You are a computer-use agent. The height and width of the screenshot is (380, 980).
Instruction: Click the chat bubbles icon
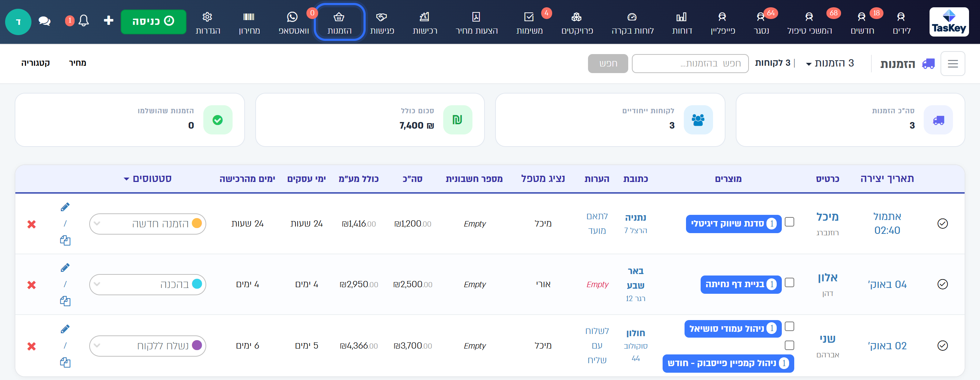coord(45,21)
